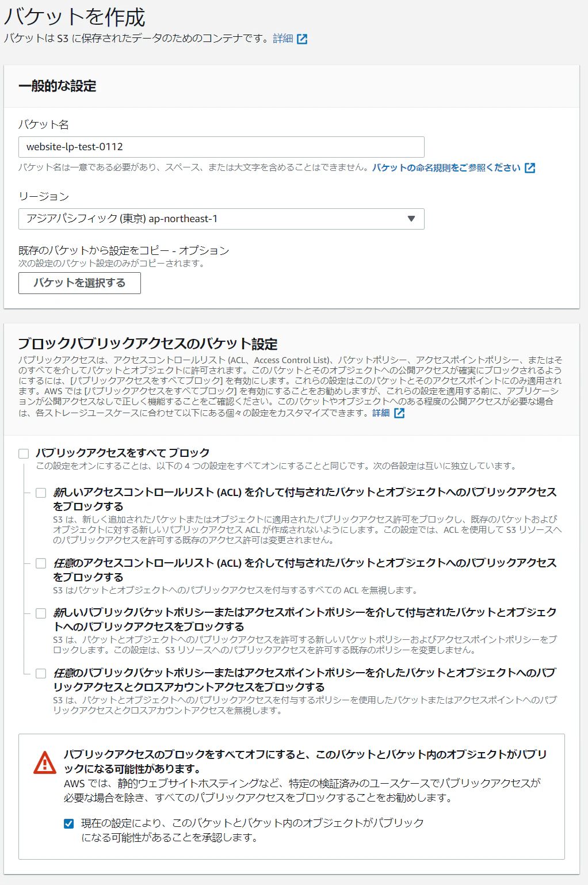Click the external link icon beside the top 詳細 link

click(302, 39)
